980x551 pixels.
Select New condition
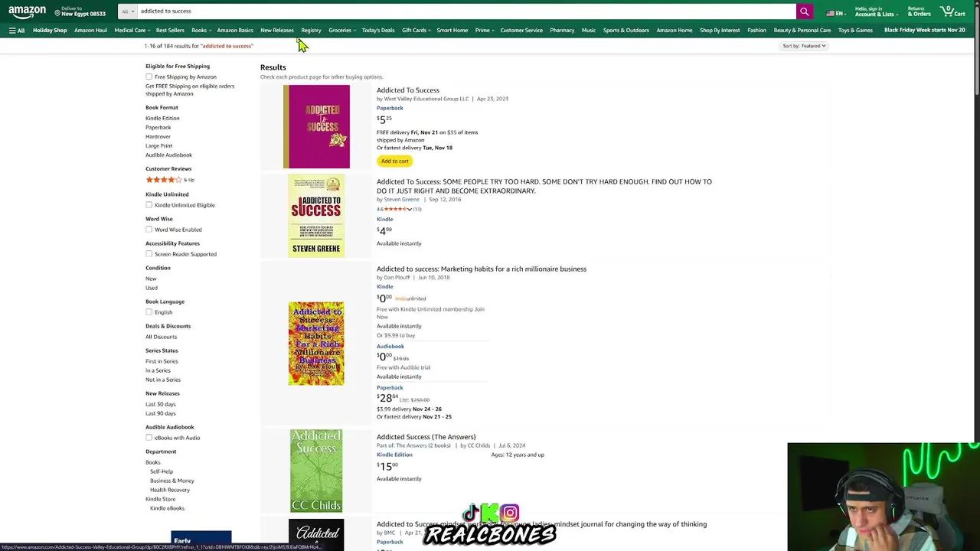(151, 279)
